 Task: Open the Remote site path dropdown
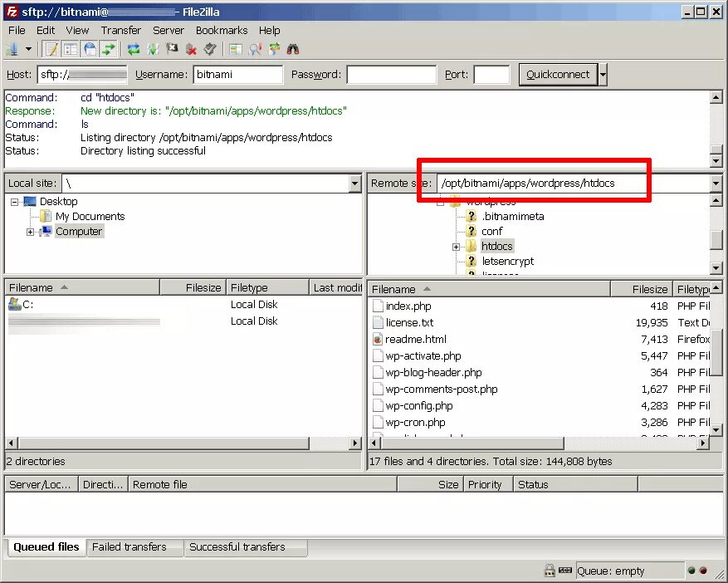point(716,183)
